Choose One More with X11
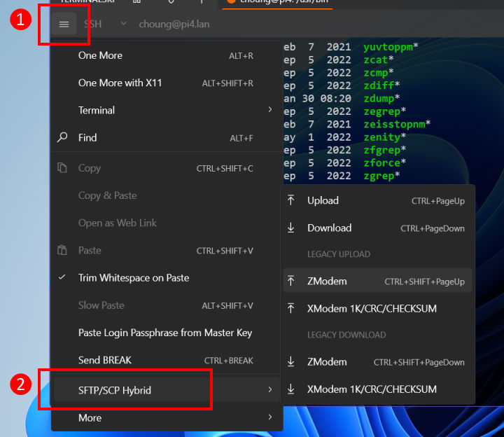The height and width of the screenshot is (437, 504). [167, 83]
